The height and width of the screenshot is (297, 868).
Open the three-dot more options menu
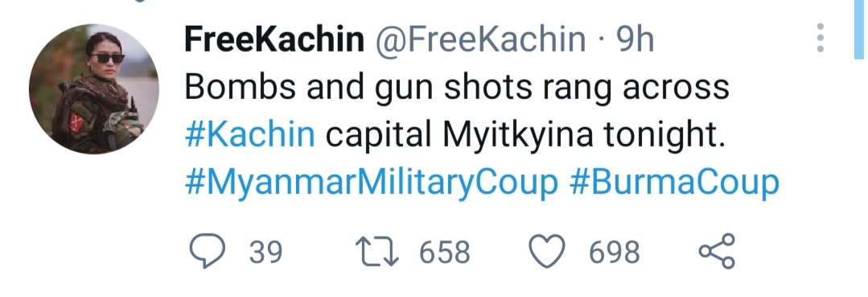(821, 39)
